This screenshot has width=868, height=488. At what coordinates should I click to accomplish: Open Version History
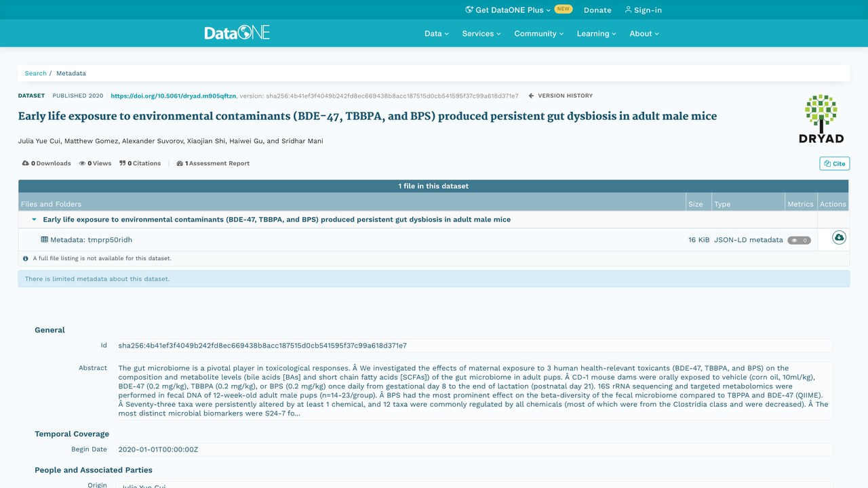(561, 96)
